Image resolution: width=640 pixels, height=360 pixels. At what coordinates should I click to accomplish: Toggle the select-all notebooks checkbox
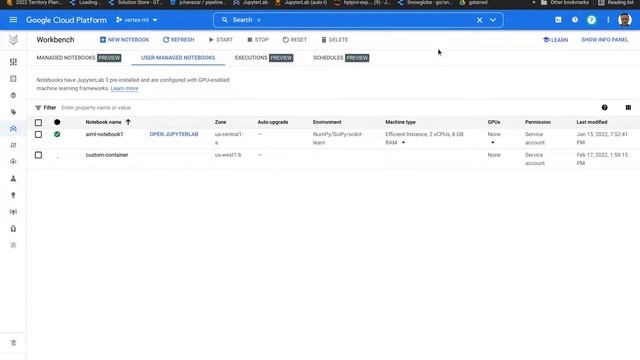(38, 122)
